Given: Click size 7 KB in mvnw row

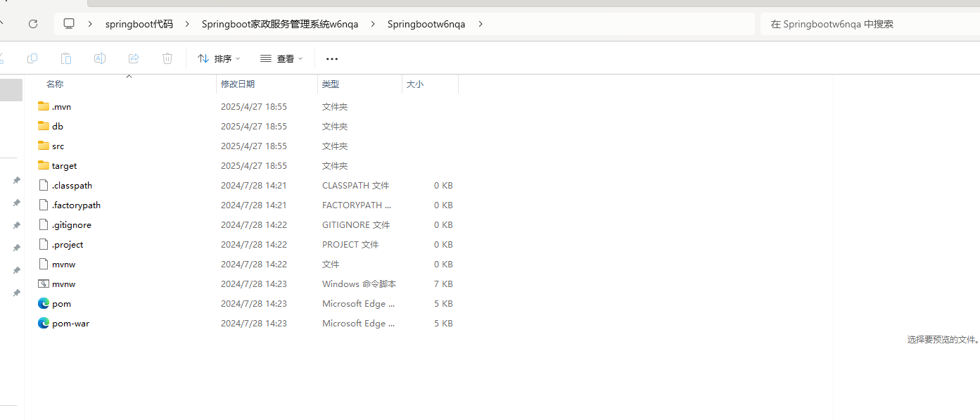Looking at the screenshot, I should [443, 284].
